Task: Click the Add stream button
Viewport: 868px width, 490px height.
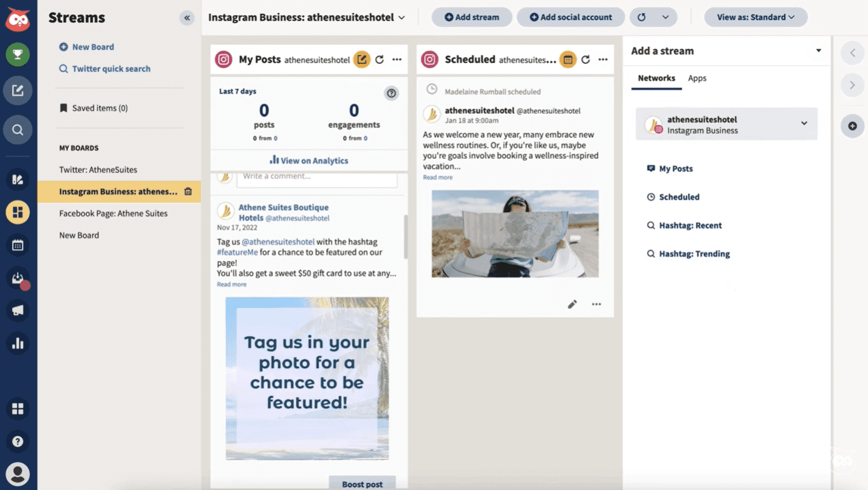Action: click(472, 17)
